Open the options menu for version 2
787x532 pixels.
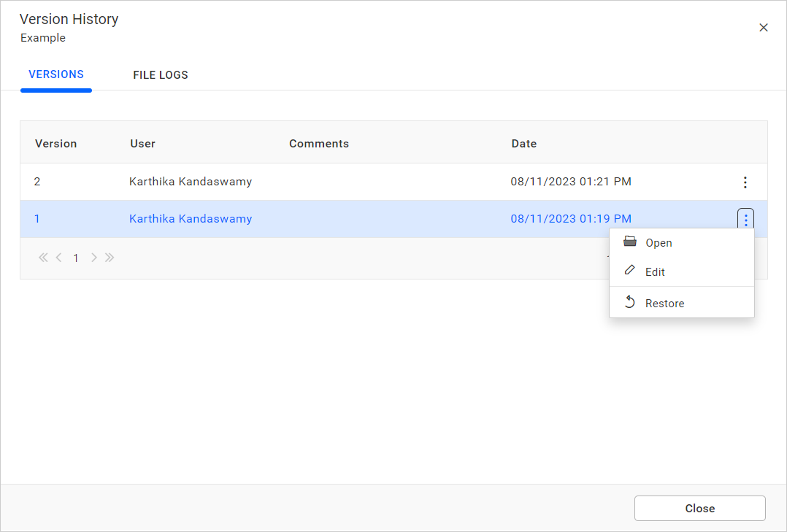745,182
